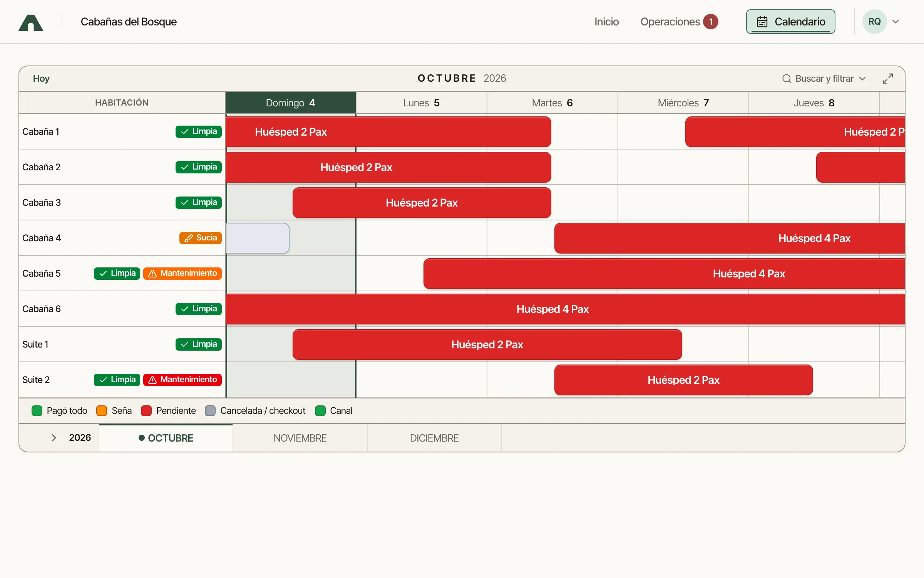Select the Domingo 4 day header
924x578 pixels.
coord(291,103)
